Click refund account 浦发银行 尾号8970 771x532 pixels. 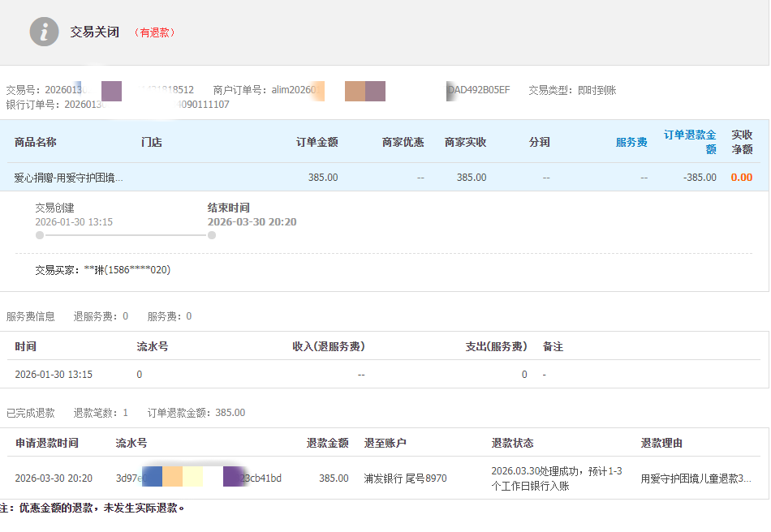405,478
